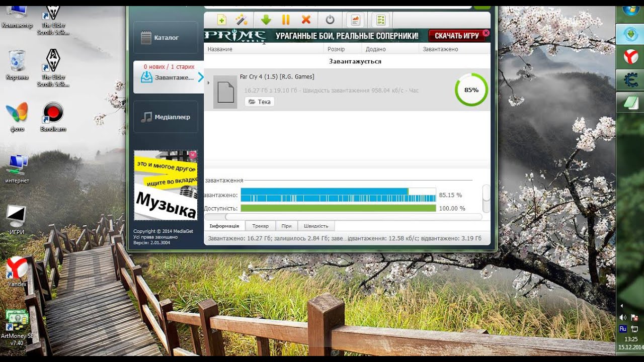Switch to the Трекер tab
Screen dimensions: 644x362
pos(261,226)
